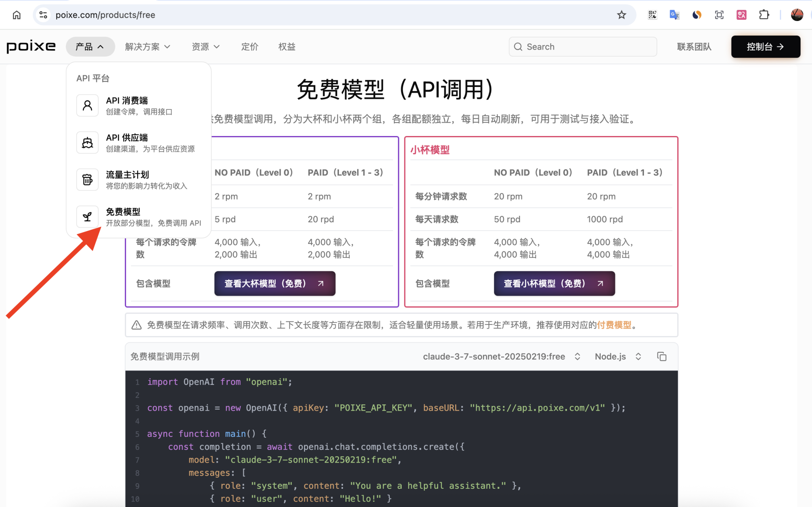Viewport: 812px width, 507px height.
Task: Select 定价 in the navigation bar
Action: 249,46
